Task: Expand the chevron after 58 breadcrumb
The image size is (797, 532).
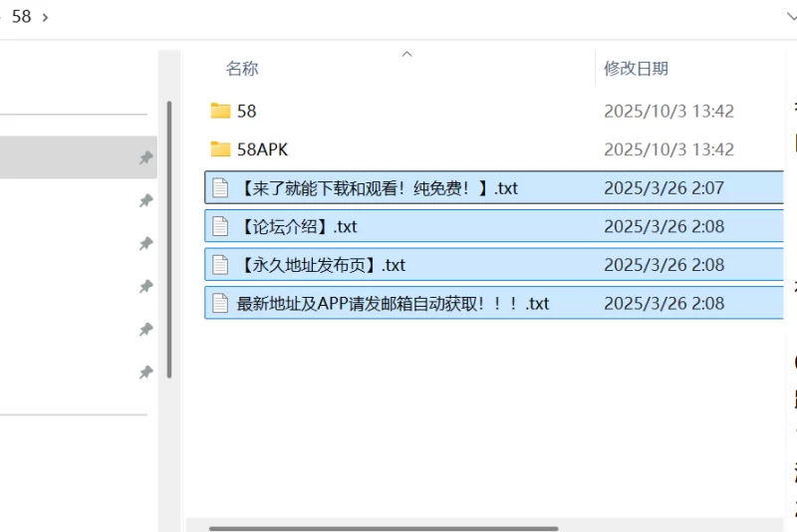Action: click(45, 18)
